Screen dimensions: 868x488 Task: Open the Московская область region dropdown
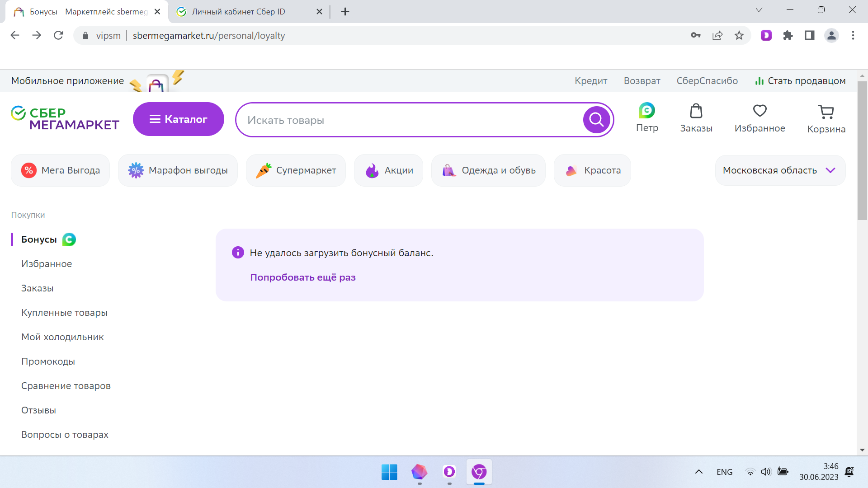coord(780,170)
